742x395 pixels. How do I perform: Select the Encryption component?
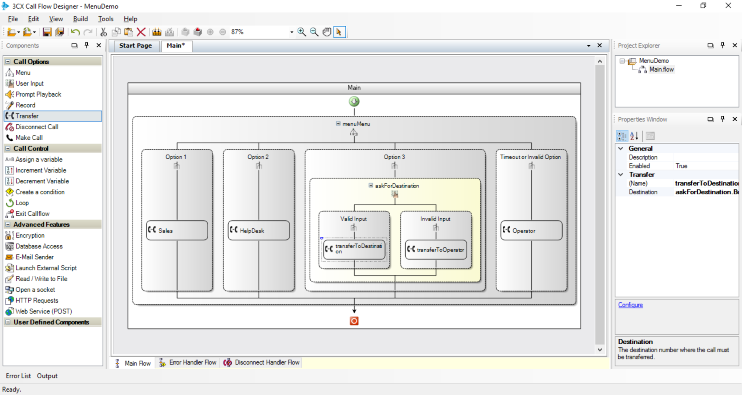[x=53, y=236]
